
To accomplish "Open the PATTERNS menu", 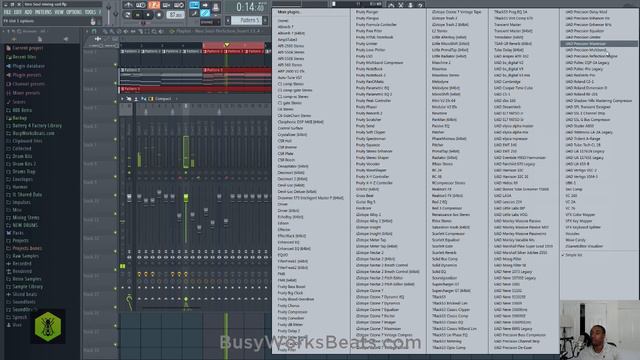I will (43, 12).
